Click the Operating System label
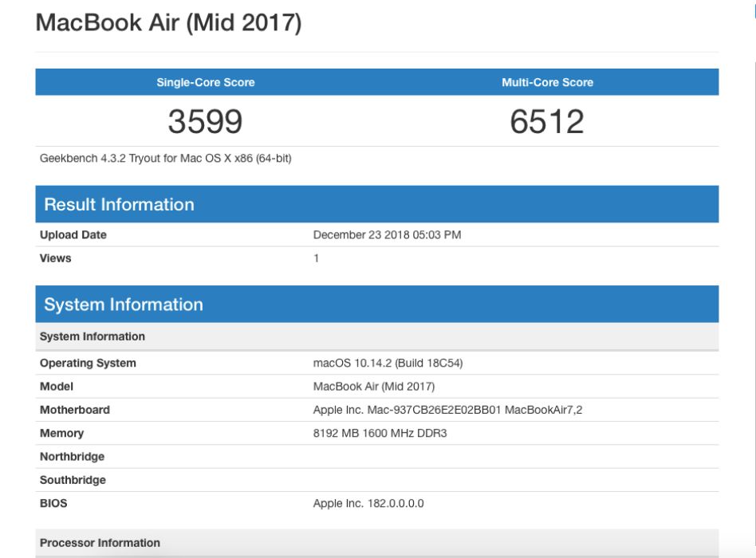The image size is (756, 558). 88,363
